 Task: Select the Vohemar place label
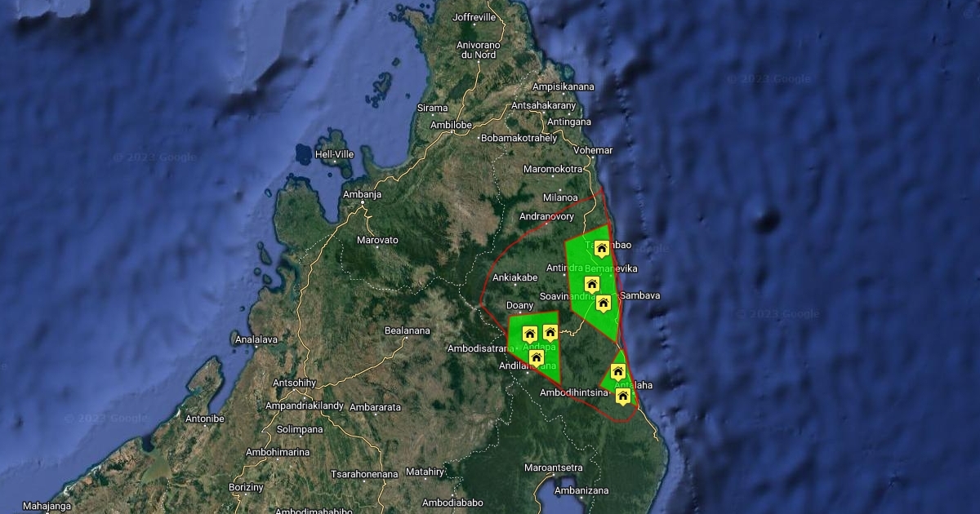click(x=593, y=151)
